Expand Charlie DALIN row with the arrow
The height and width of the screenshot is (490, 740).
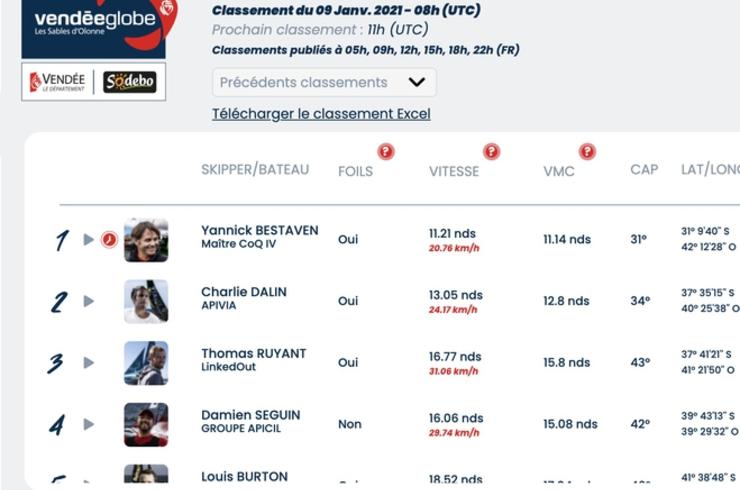click(88, 301)
